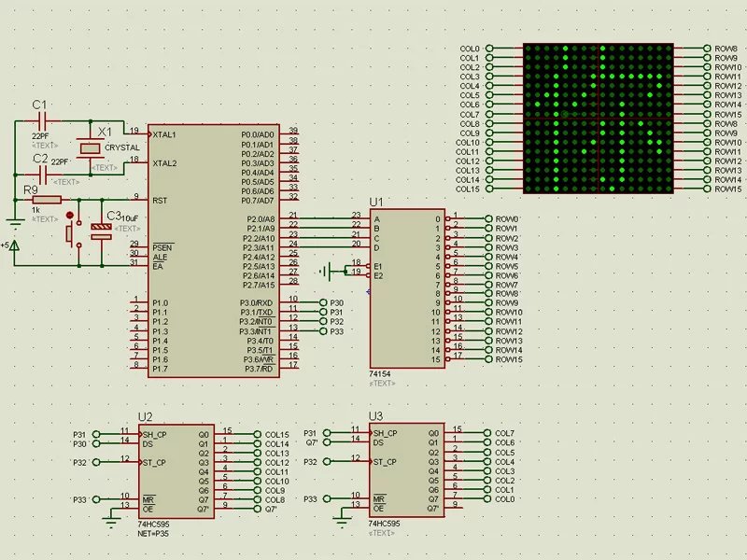747x560 pixels.
Task: Click the NET=P35 property text
Action: point(153,533)
